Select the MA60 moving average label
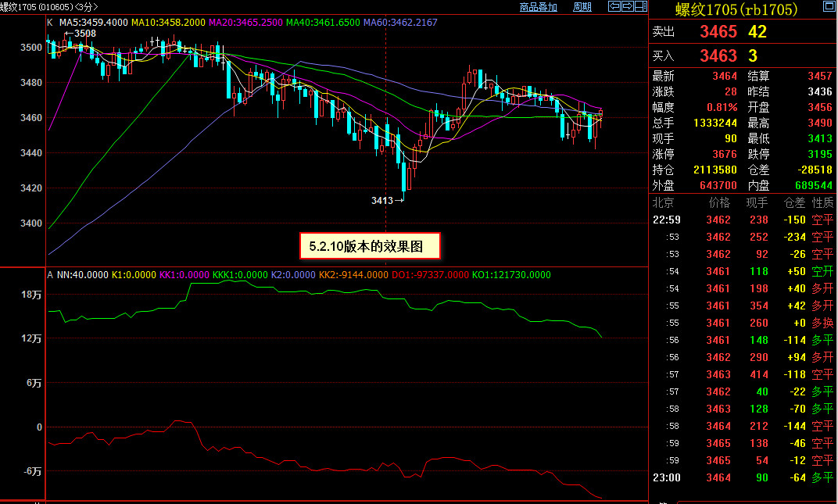The height and width of the screenshot is (504, 838). [399, 22]
